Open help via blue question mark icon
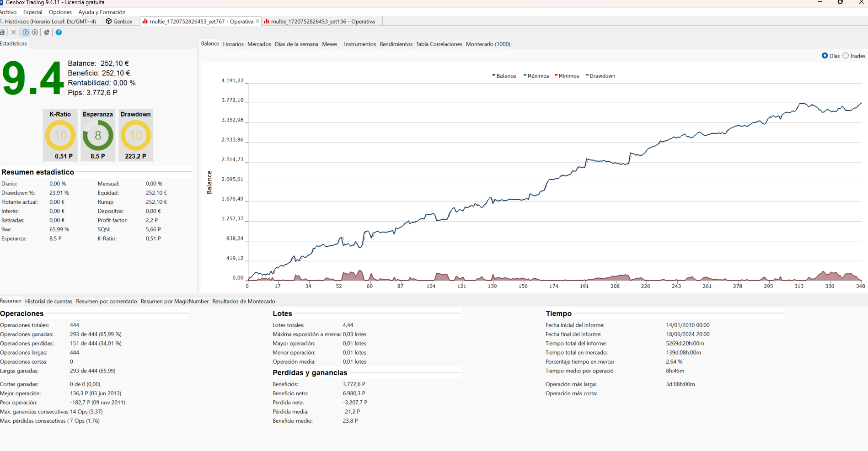This screenshot has width=868, height=451. click(x=59, y=32)
